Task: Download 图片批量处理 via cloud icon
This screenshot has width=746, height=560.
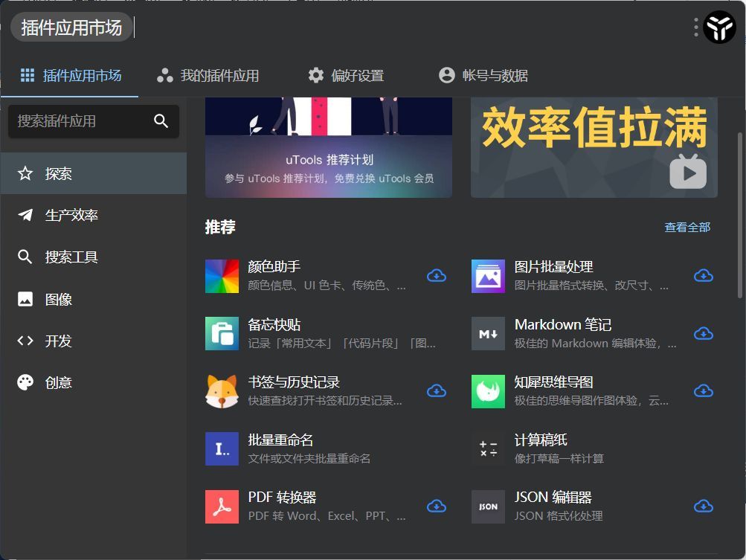Action: [703, 275]
